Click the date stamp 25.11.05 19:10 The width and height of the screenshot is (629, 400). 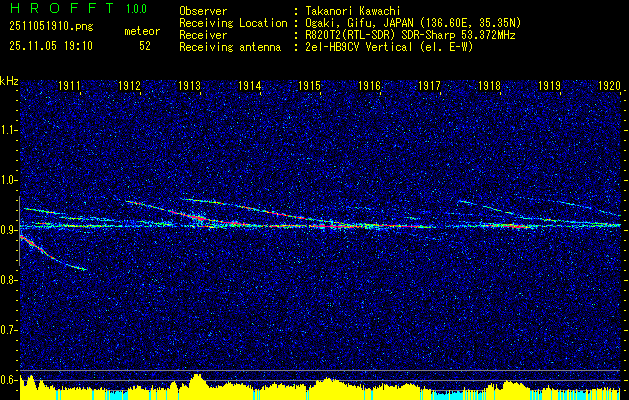tap(51, 46)
